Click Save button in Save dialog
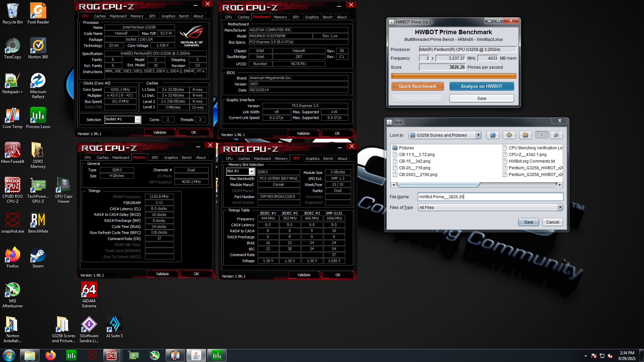 [529, 222]
